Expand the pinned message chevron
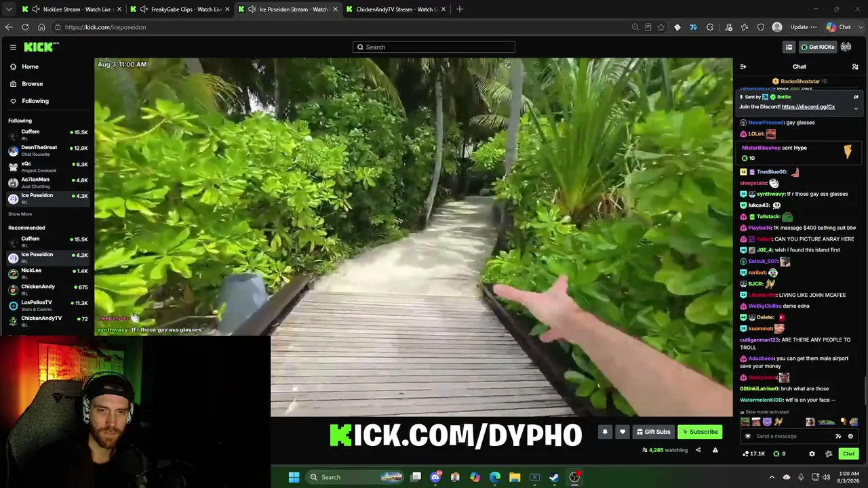The image size is (868, 488). [856, 108]
